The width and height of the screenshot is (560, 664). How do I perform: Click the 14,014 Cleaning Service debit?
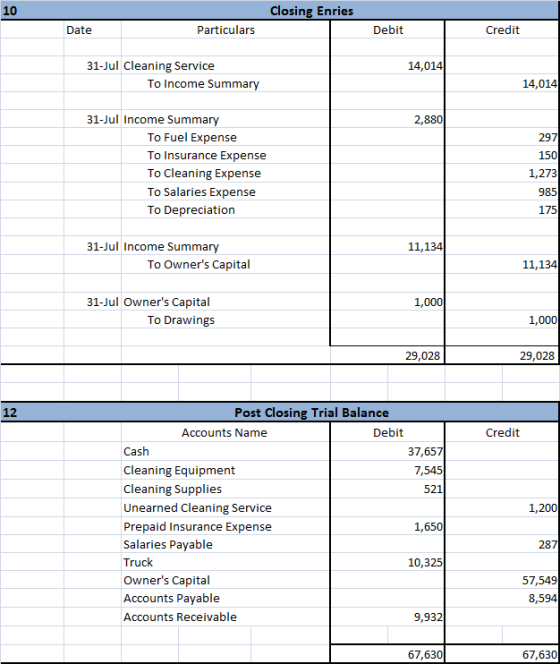pyautogui.click(x=425, y=66)
